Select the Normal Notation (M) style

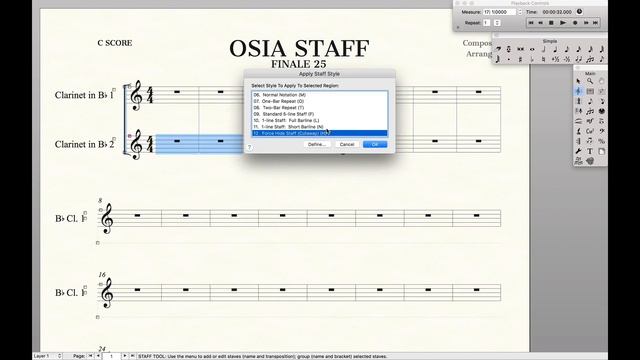pos(320,95)
